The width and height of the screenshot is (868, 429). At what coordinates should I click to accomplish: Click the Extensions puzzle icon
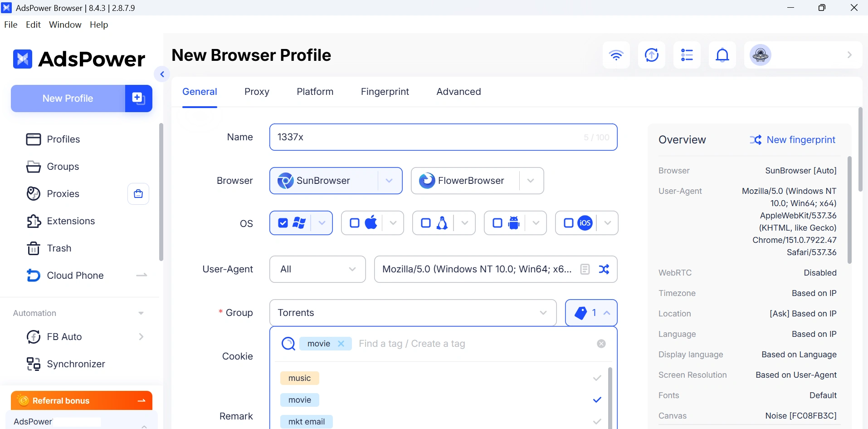34,221
